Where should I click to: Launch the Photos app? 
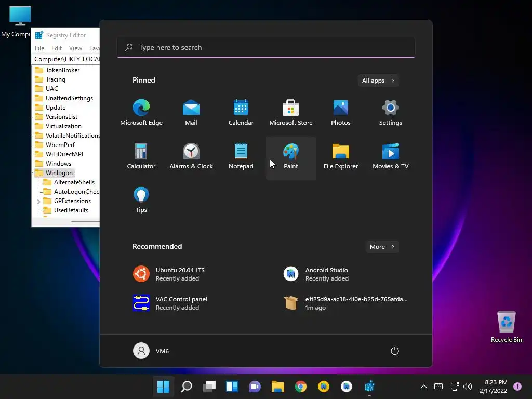click(341, 114)
